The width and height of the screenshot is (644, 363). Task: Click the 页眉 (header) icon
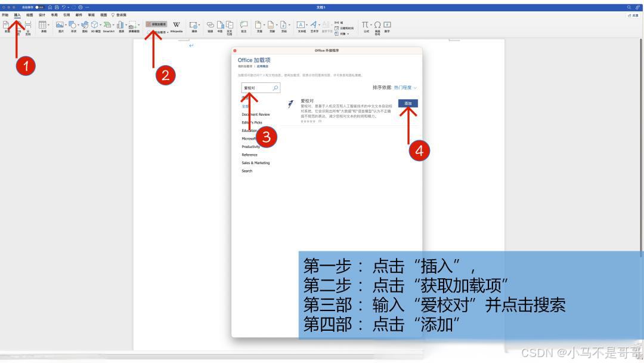tap(258, 25)
